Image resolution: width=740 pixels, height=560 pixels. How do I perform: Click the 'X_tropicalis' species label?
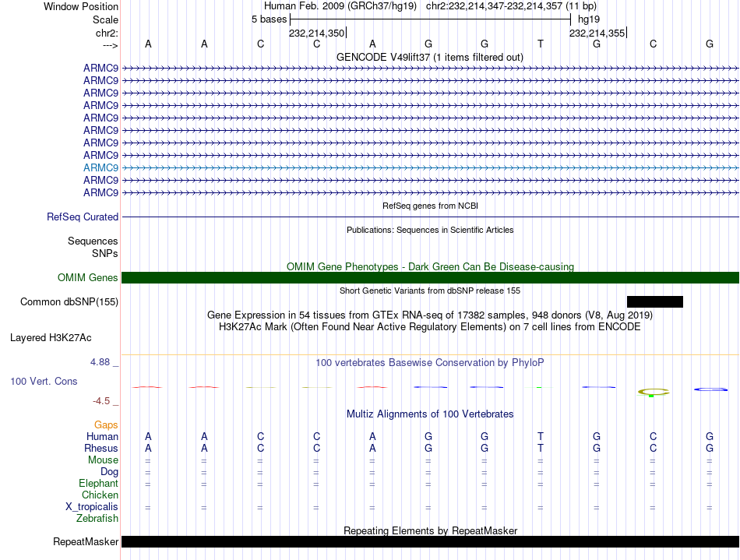click(x=92, y=507)
